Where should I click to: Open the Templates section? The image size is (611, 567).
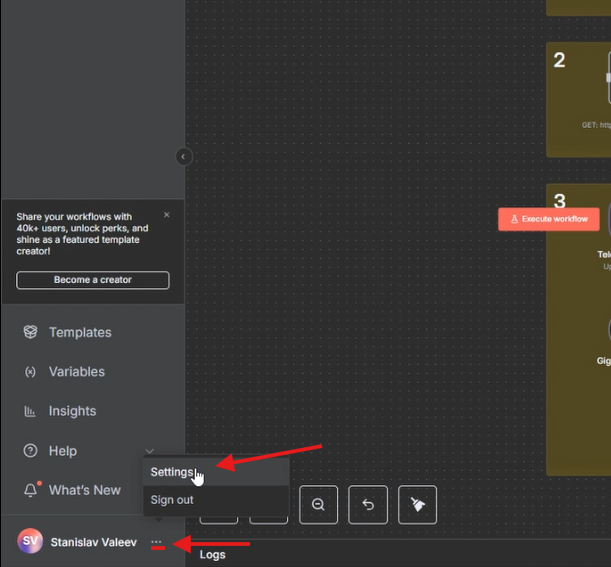[80, 332]
